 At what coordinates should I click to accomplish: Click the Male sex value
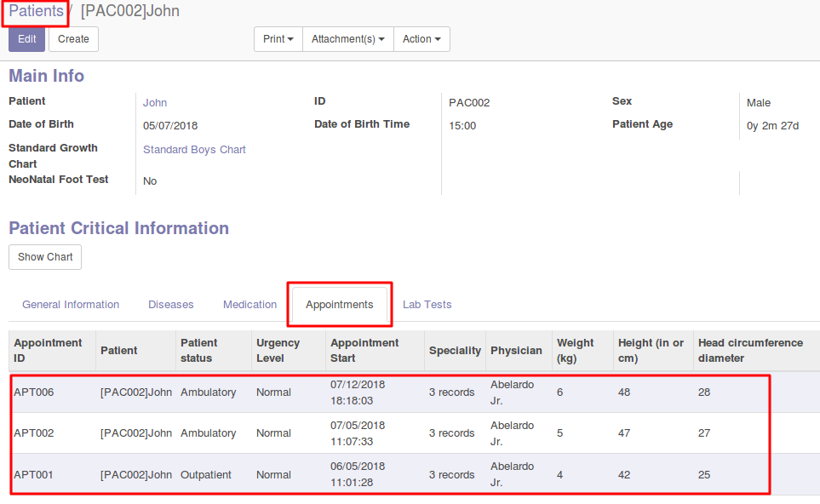pos(759,103)
